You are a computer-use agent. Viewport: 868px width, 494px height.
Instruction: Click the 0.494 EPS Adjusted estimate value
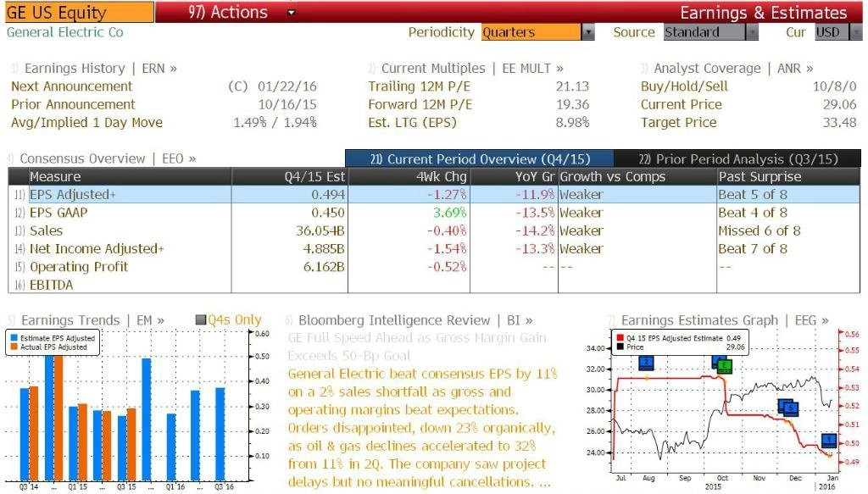point(328,195)
